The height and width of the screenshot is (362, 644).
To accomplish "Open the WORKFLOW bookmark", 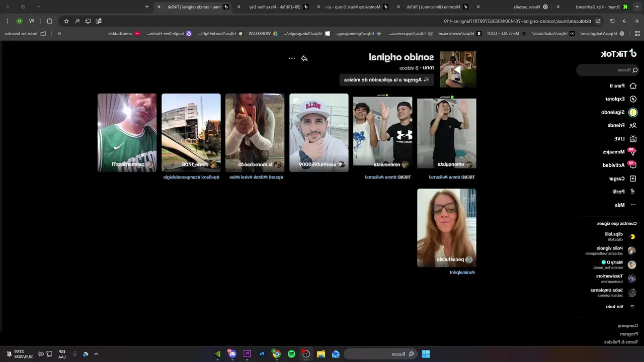I will [264, 34].
